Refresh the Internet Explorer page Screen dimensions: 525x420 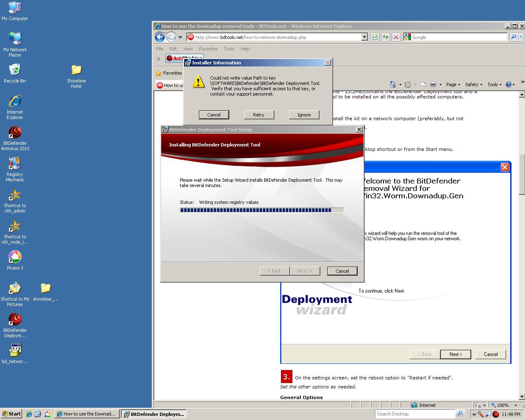coord(385,37)
